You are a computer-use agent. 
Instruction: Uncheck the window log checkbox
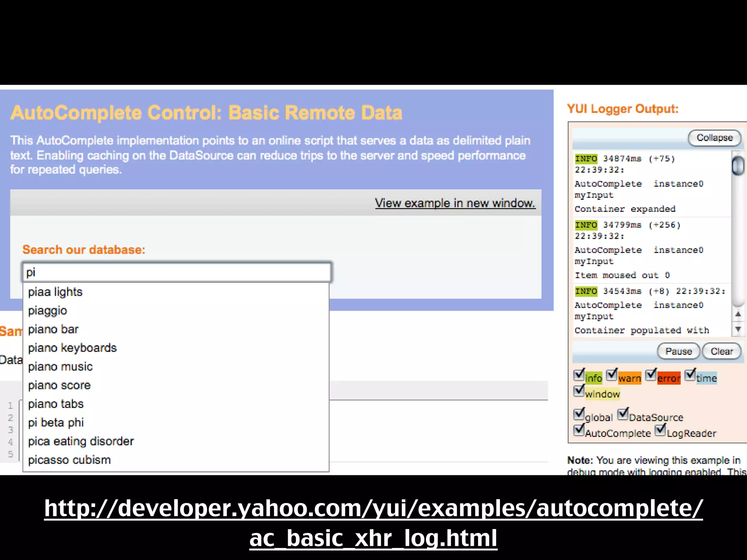pyautogui.click(x=579, y=391)
